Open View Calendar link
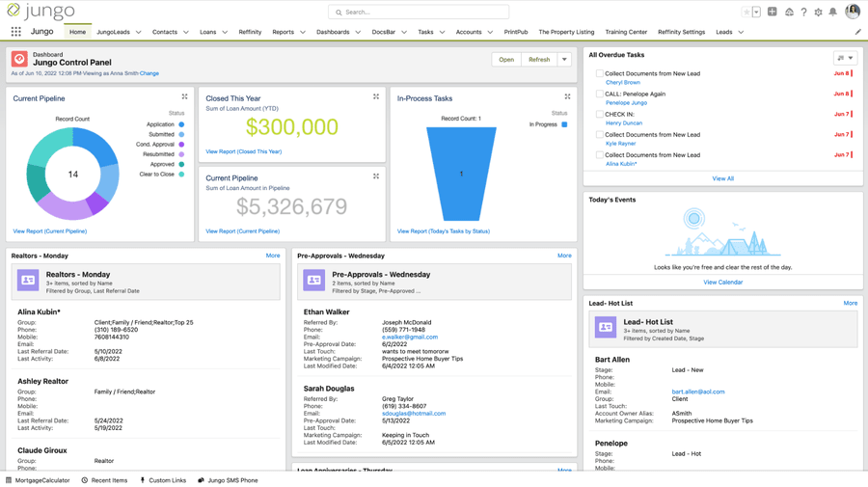 click(x=723, y=282)
